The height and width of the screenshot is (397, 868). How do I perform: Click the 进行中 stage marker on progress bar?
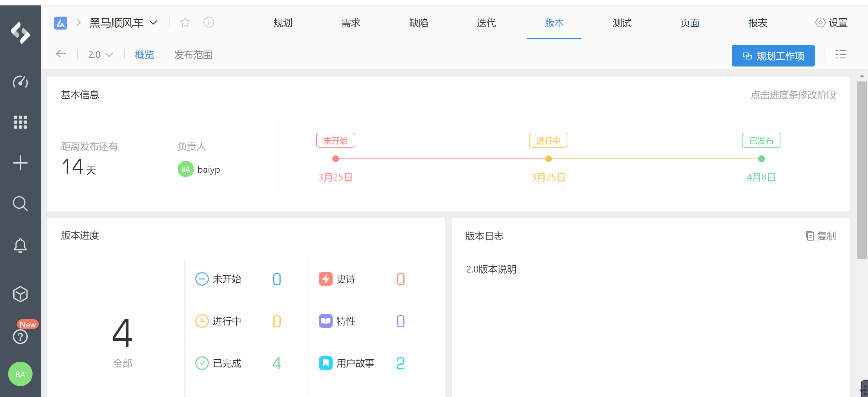coord(548,158)
